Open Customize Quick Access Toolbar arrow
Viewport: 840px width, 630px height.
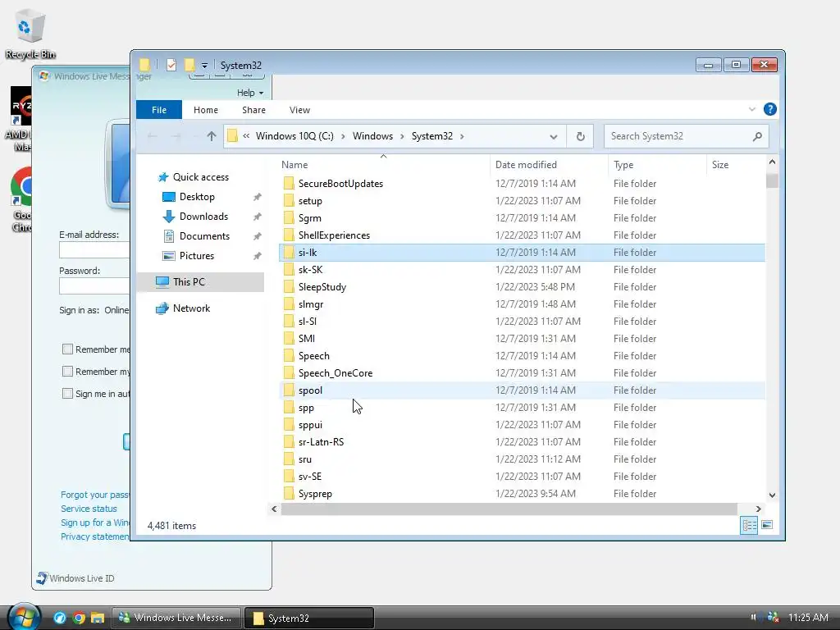(x=204, y=66)
